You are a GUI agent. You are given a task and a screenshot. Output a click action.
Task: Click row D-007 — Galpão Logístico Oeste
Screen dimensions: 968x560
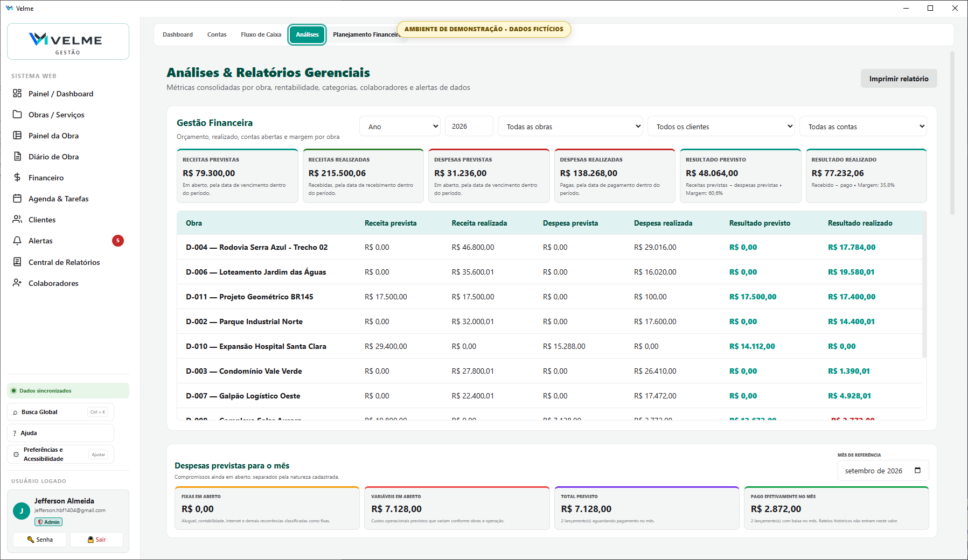tap(549, 396)
